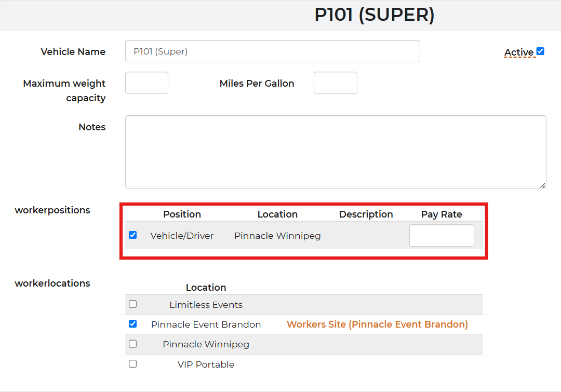561x392 pixels.
Task: Uncheck the Pinnacle Event Brandon location
Action: point(133,324)
